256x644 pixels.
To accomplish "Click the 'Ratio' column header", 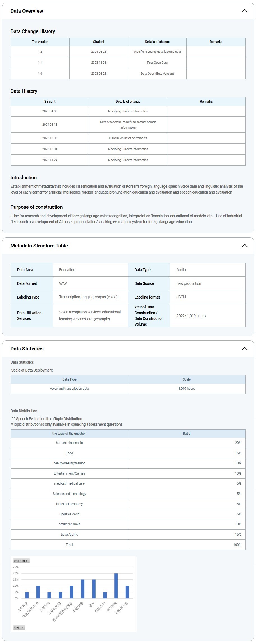I will 186,434.
